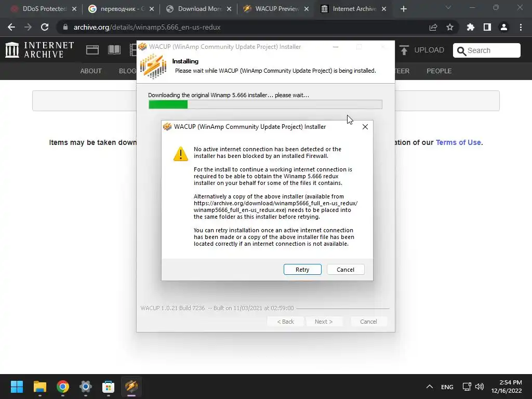Click Cancel in the warning dialog
The height and width of the screenshot is (399, 532).
(345, 270)
